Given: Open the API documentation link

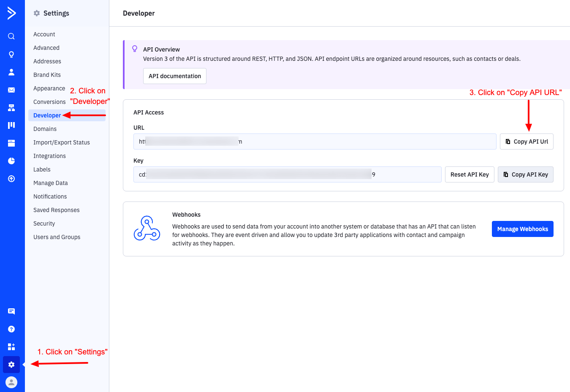Looking at the screenshot, I should coord(174,76).
